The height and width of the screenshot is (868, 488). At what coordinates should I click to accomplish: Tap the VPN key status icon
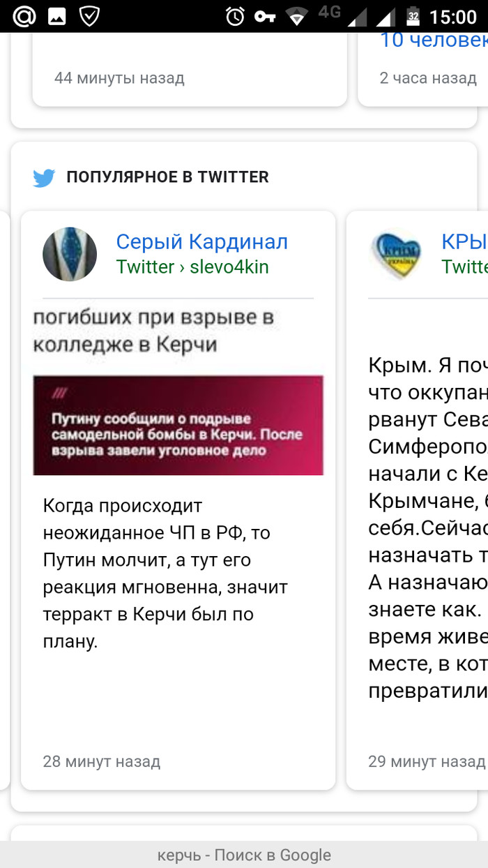coord(266,16)
